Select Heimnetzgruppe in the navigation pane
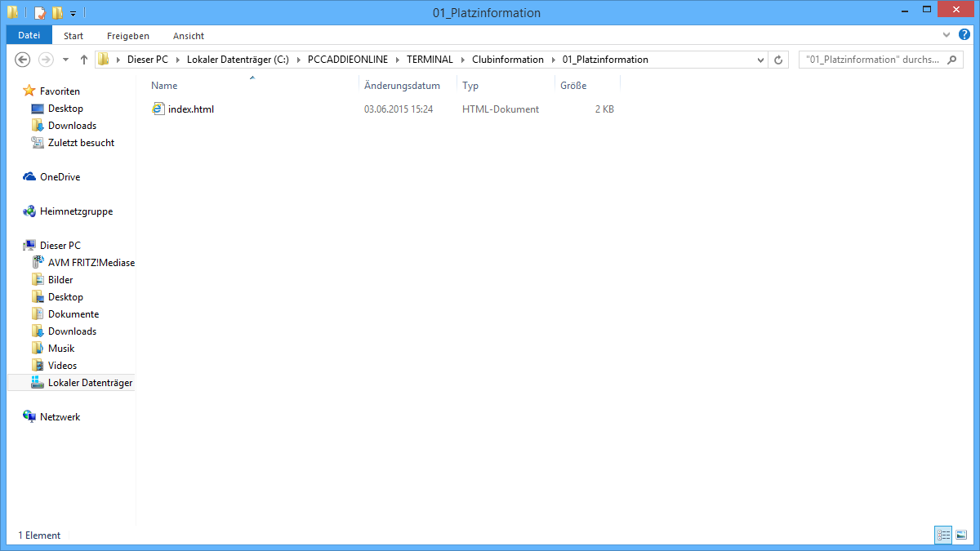Screen dimensions: 980x551 (x=76, y=211)
